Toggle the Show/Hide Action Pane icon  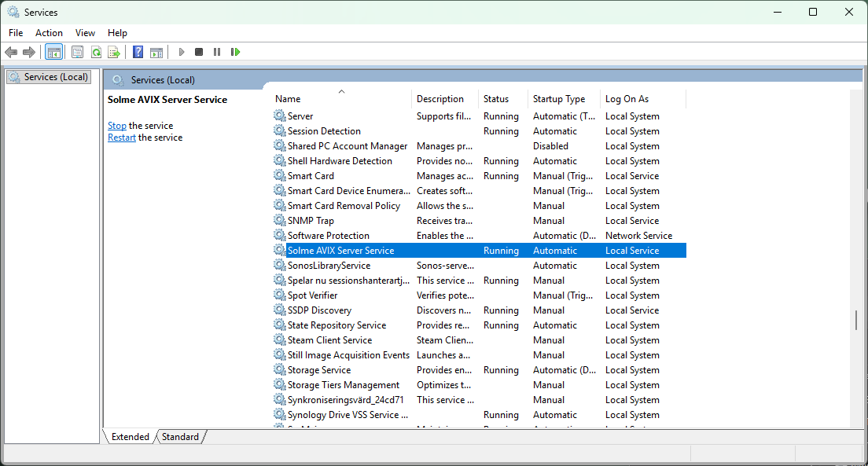coord(156,52)
